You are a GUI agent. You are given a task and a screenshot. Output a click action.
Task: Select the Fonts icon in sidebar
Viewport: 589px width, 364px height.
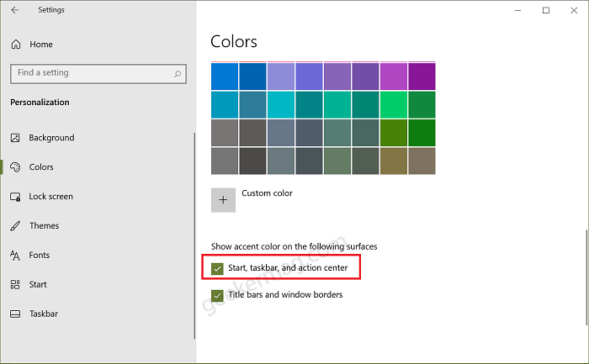click(15, 256)
